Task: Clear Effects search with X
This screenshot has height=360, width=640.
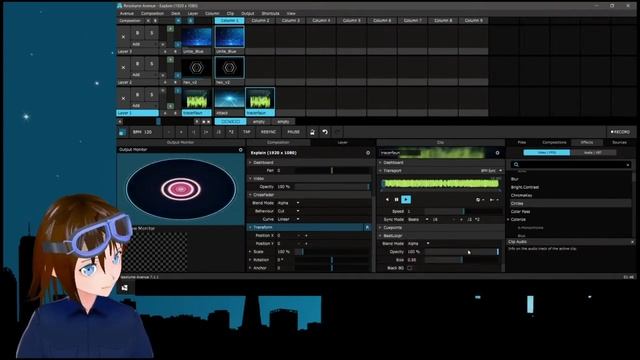Action: [x=628, y=164]
